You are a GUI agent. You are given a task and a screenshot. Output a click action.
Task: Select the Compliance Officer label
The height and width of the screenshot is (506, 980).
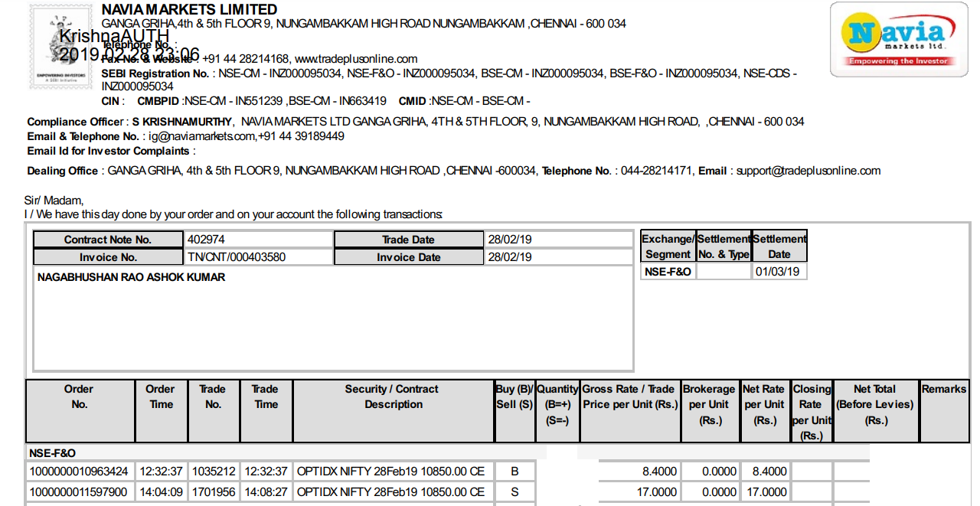pyautogui.click(x=75, y=121)
